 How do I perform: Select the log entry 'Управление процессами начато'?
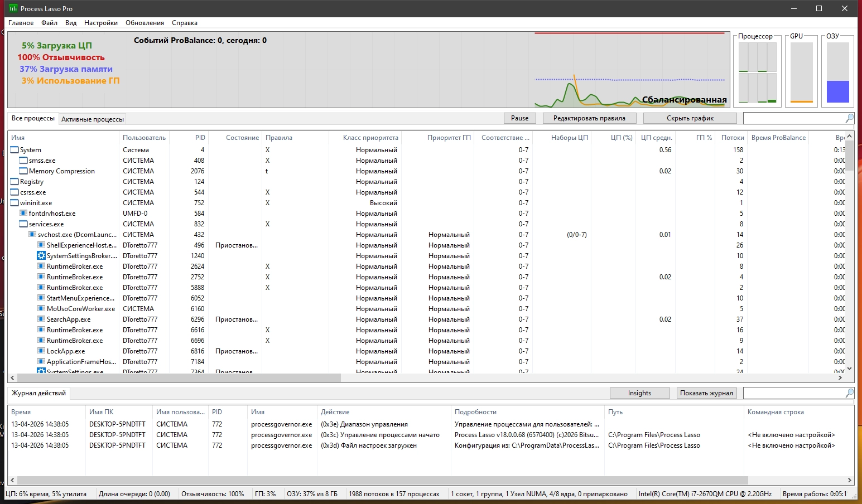coord(380,435)
